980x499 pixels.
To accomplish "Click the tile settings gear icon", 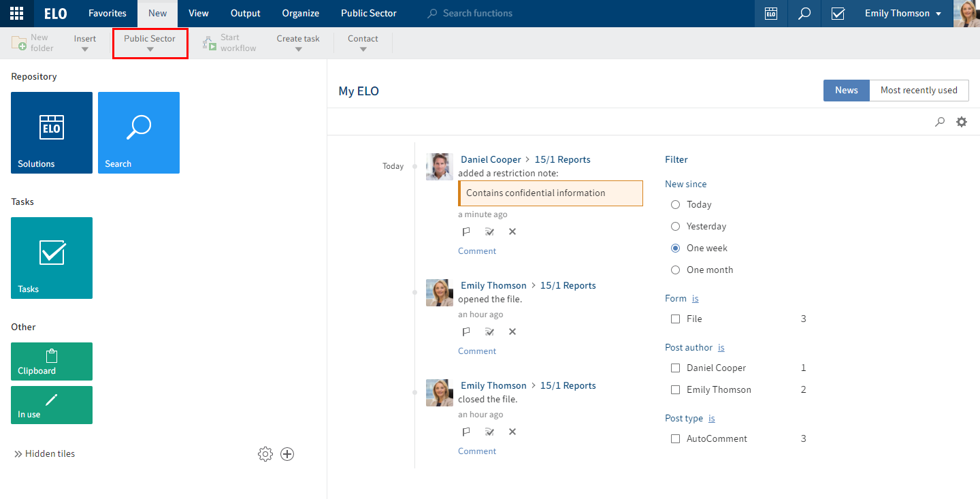I will [265, 454].
